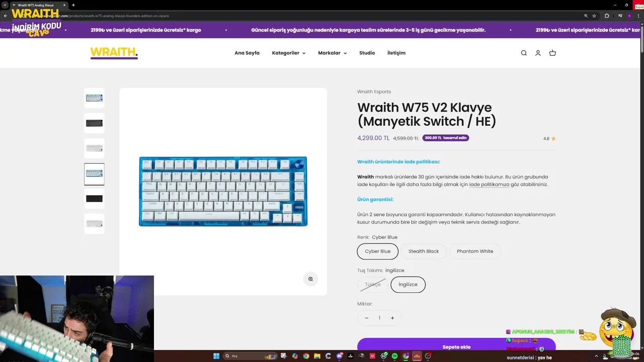Open the orange cloud taskbar icon
This screenshot has height=362, width=644.
417,356
